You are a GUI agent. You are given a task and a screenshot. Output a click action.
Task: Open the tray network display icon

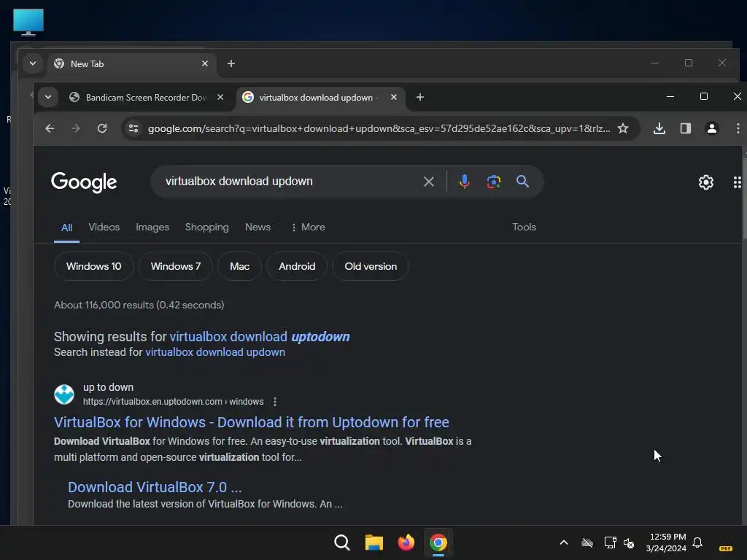[x=610, y=542]
